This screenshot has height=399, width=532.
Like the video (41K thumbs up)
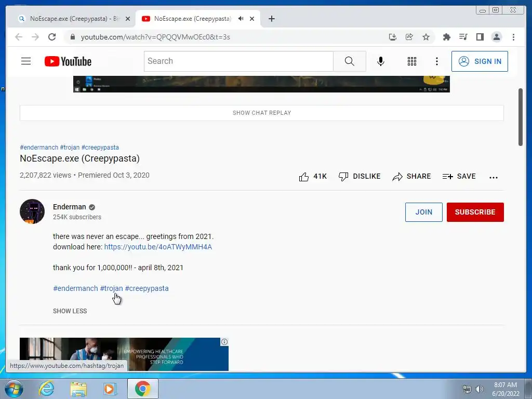312,177
